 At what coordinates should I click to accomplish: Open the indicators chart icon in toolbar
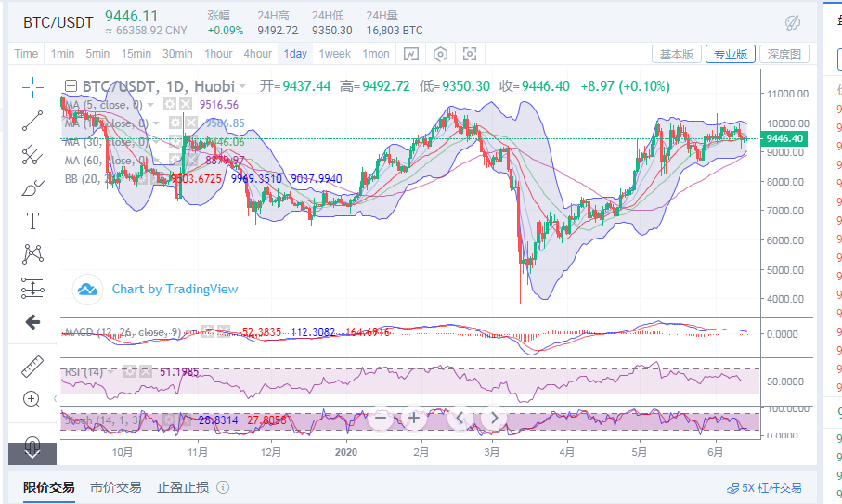pos(411,54)
